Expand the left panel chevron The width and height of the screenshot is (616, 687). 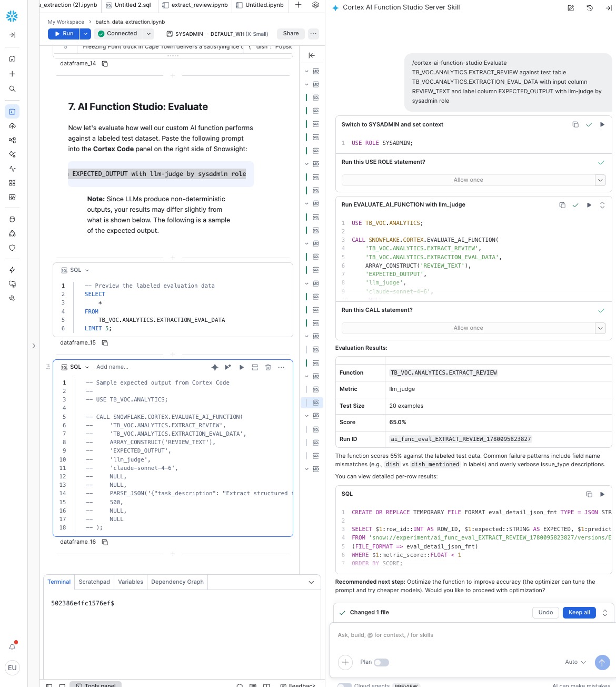tap(34, 346)
